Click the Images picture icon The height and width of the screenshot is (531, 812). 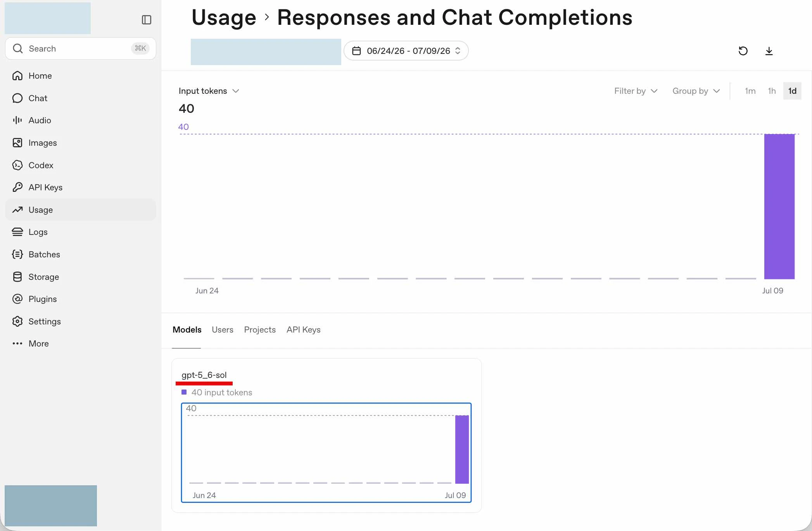[17, 143]
